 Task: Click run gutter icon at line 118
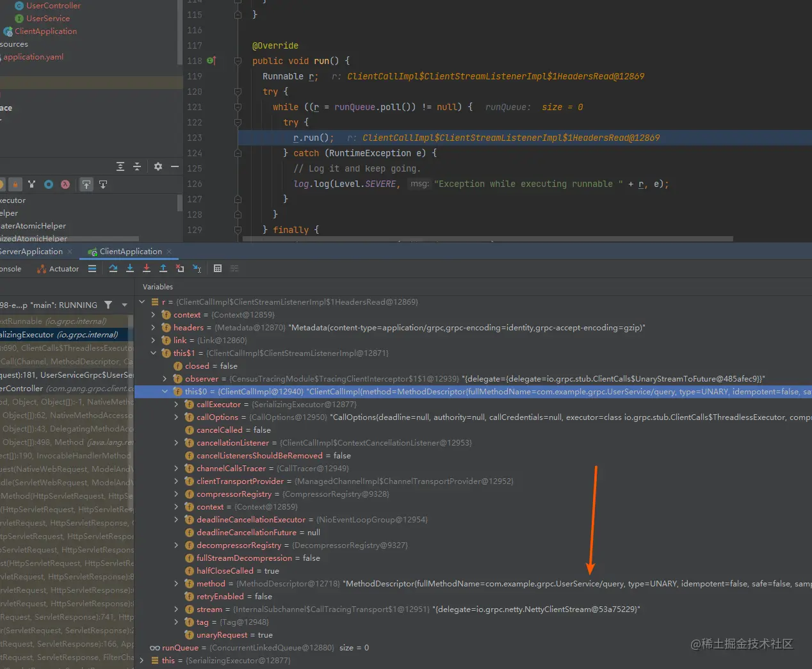211,61
